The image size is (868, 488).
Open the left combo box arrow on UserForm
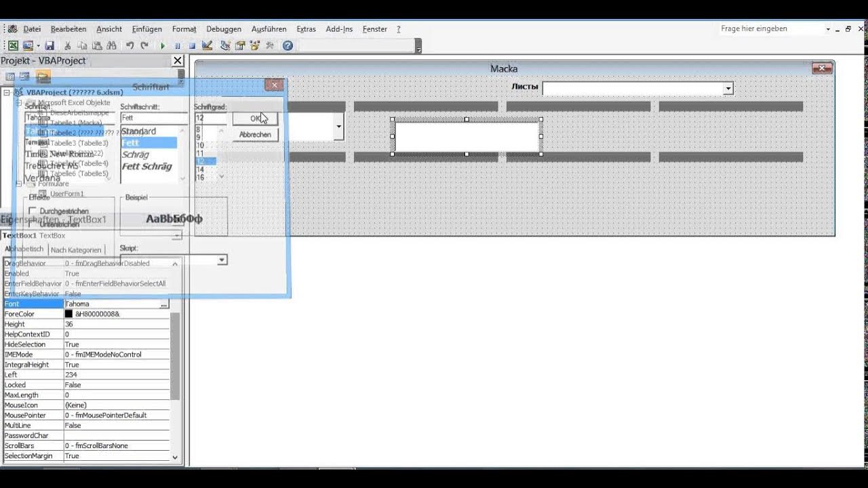339,127
